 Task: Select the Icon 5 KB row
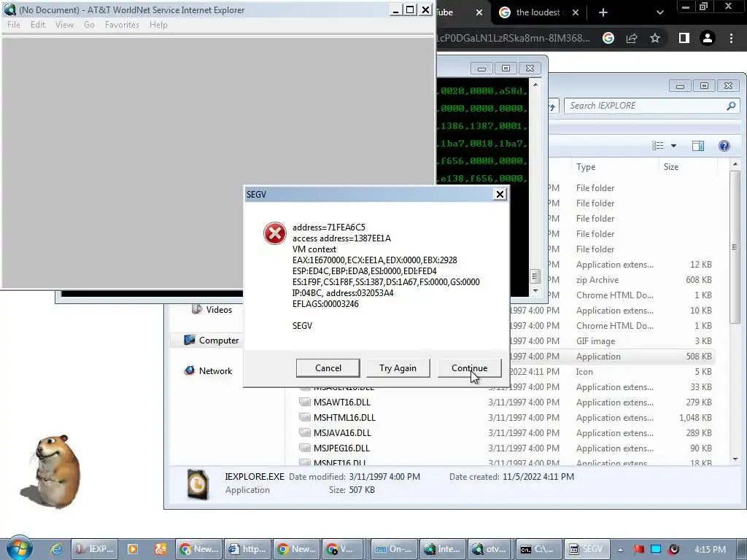(x=612, y=371)
